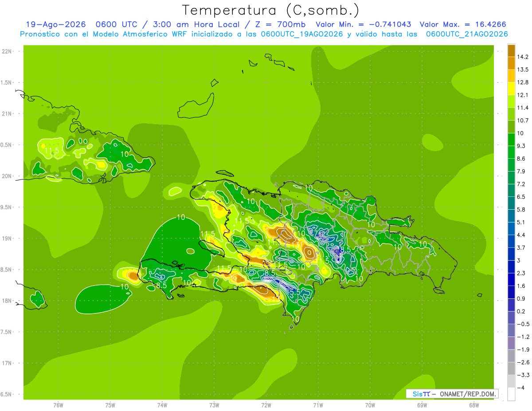Click the "73W" longitude axis label
The width and height of the screenshot is (532, 411).
coord(214,405)
